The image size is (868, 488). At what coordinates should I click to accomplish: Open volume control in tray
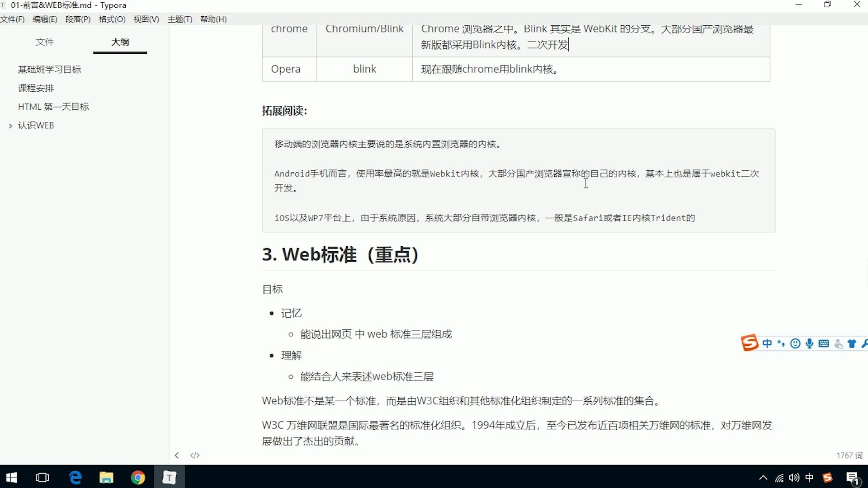[794, 478]
